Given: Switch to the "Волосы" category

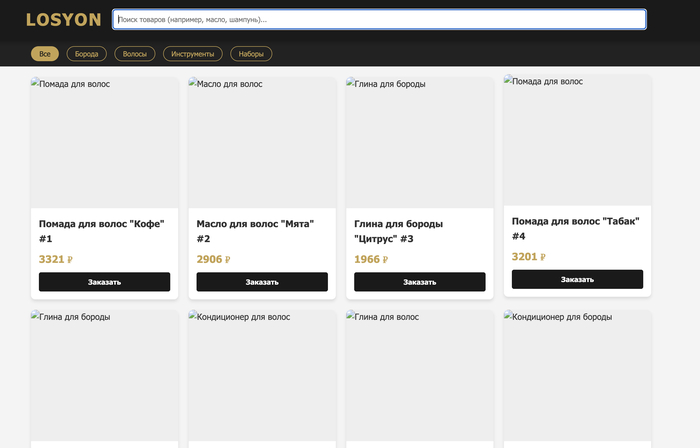Looking at the screenshot, I should [x=135, y=54].
